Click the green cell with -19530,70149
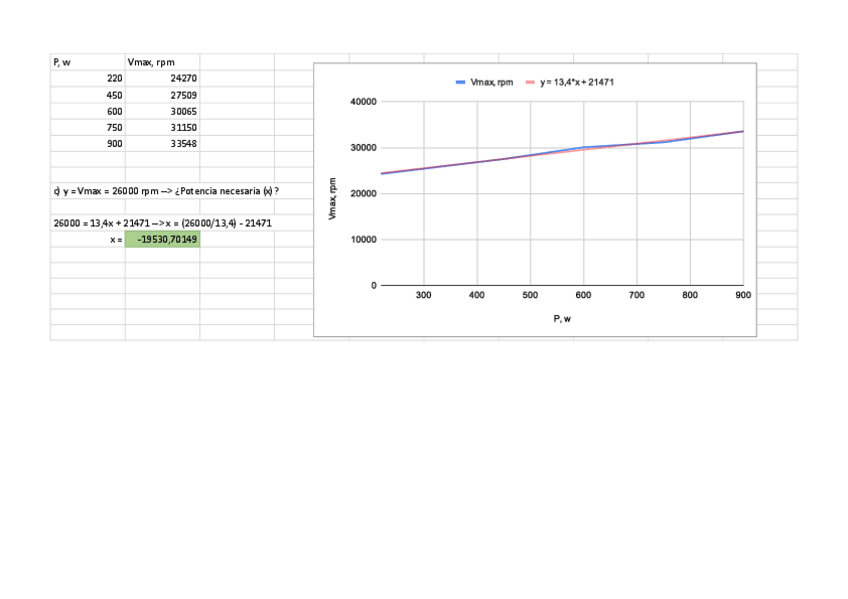 [162, 239]
